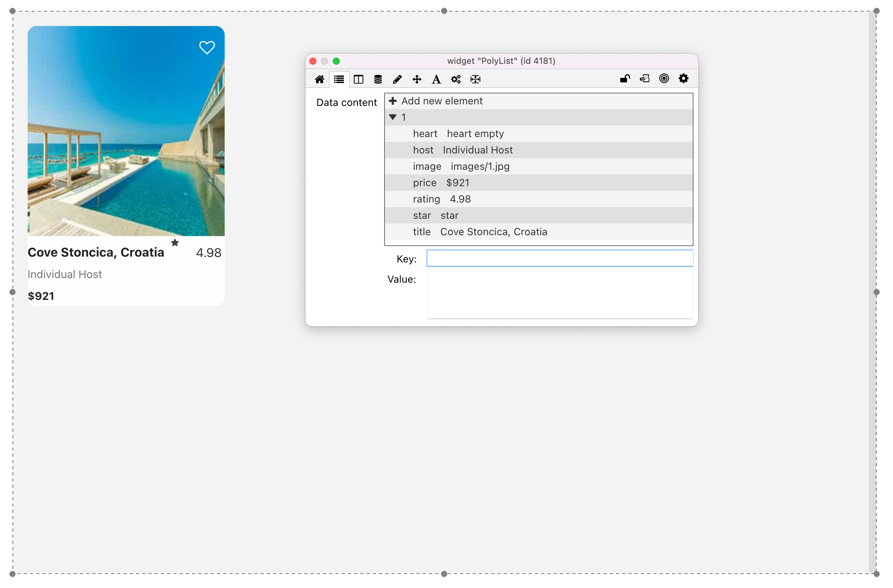Open the multiple gears advanced tab
This screenshot has height=588, width=893.
[x=455, y=79]
